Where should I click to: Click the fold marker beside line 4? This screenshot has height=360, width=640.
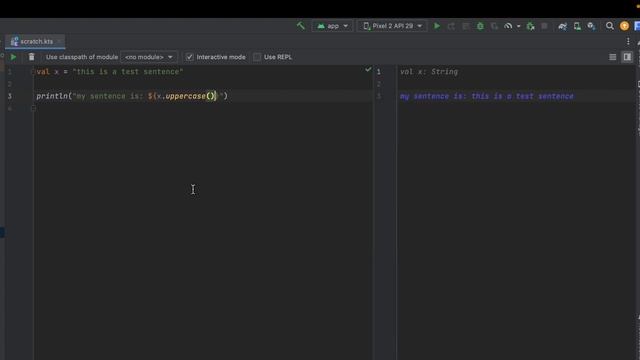pyautogui.click(x=33, y=109)
